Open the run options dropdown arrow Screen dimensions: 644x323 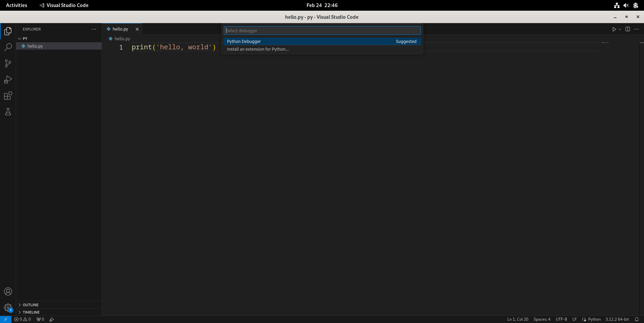pos(620,29)
